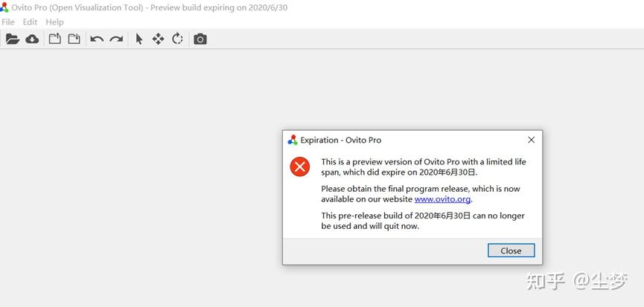644x307 pixels.
Task: Follow the www.ovito.org link
Action: click(442, 199)
